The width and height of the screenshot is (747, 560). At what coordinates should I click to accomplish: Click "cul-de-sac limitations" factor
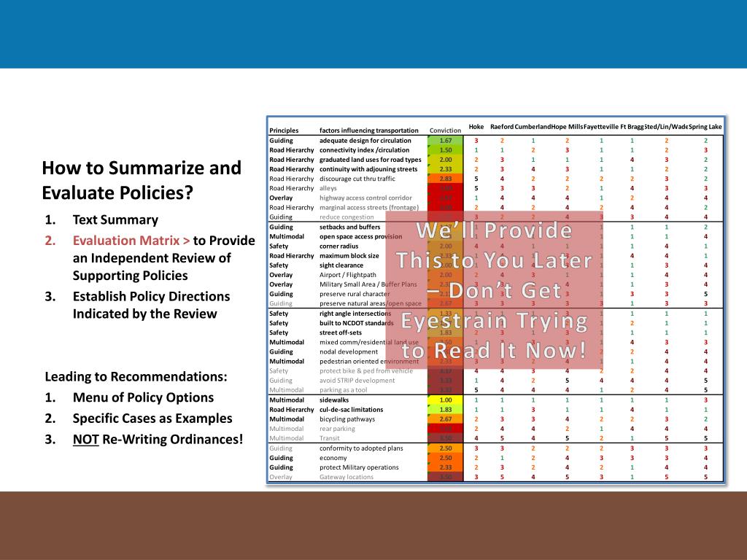pos(351,410)
